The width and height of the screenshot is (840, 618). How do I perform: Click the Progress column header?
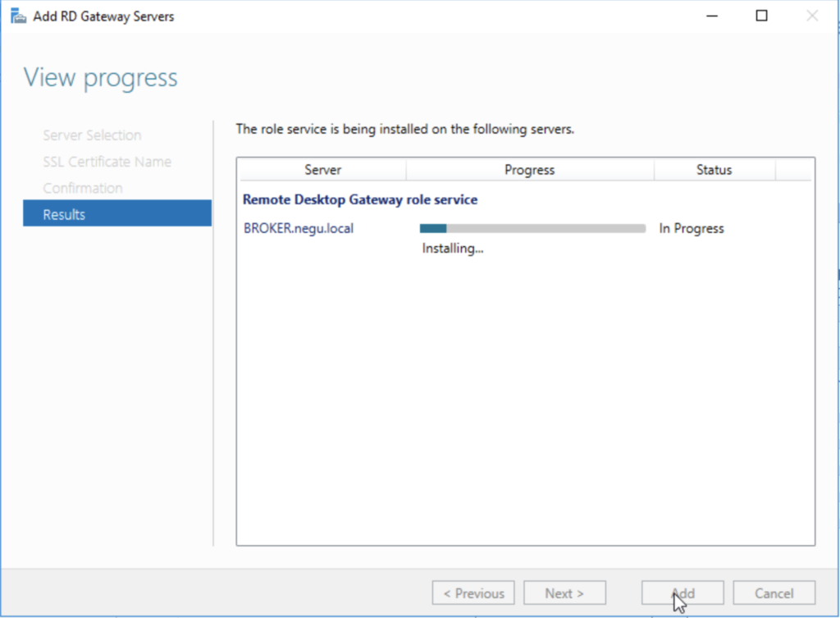point(529,170)
